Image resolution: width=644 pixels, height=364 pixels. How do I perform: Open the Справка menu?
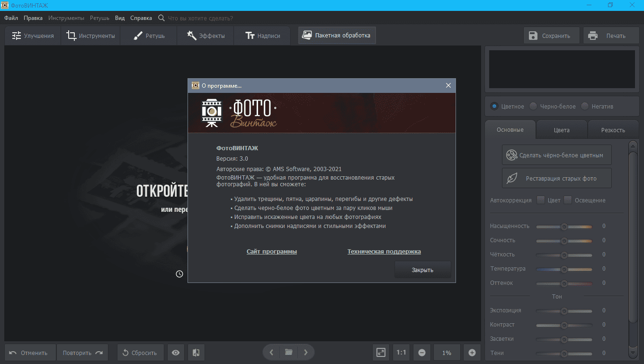point(141,18)
